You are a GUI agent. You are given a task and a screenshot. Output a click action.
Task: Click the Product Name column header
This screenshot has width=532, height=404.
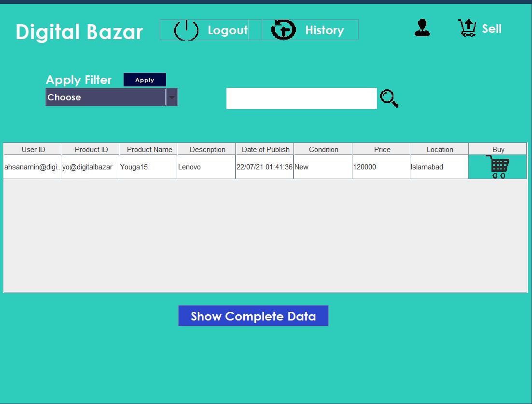point(148,149)
